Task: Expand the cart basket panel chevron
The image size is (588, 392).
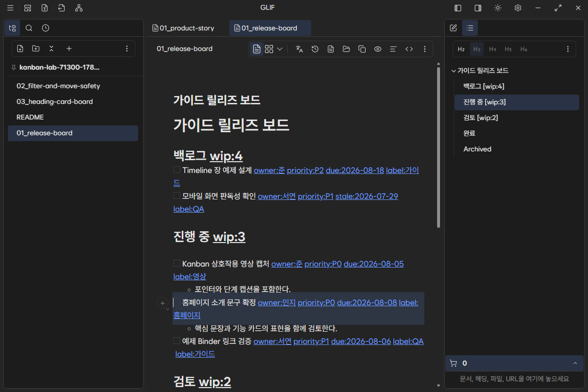Action: tap(575, 363)
